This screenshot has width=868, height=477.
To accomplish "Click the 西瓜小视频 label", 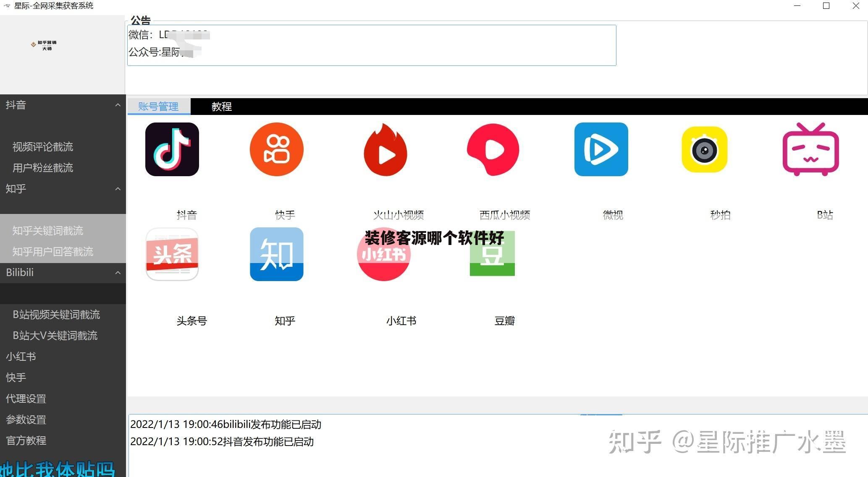I will coord(505,215).
